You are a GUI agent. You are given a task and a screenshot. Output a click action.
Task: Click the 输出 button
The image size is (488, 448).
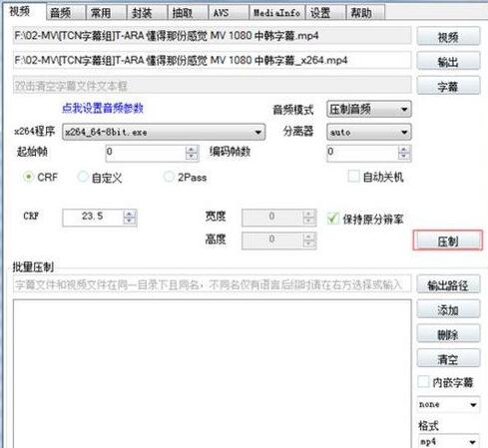[x=448, y=61]
